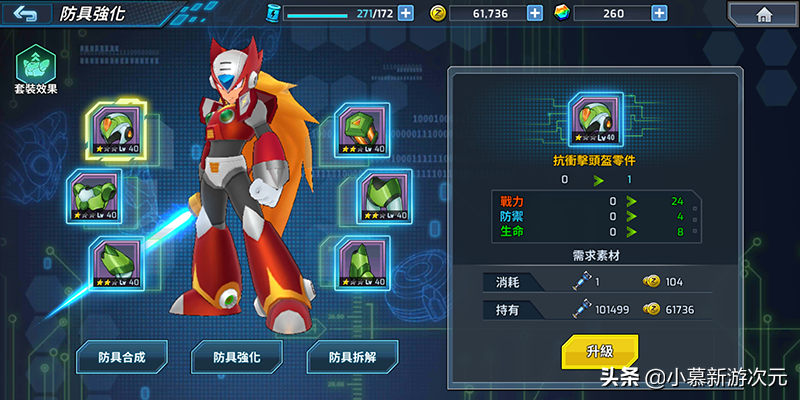Select the green chest armor slot

point(94,197)
